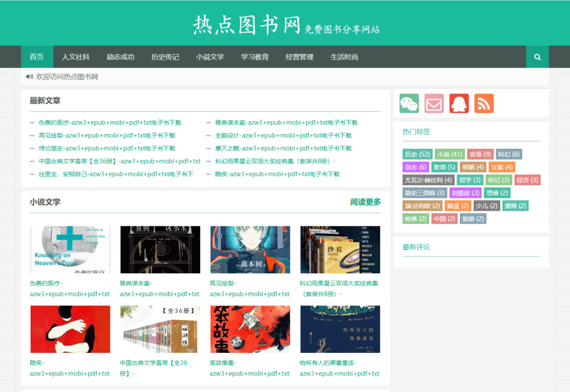The height and width of the screenshot is (392, 570).
Task: Click the 哈佛 (2) tag
Action: tap(415, 218)
